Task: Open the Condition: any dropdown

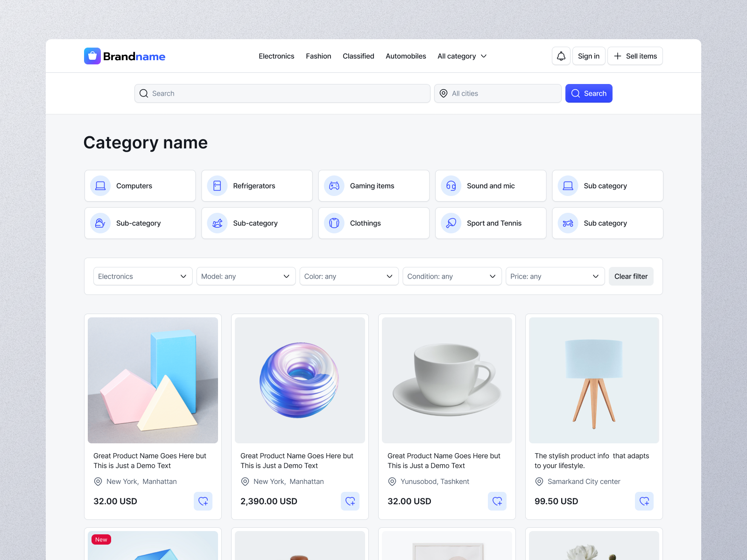Action: click(452, 276)
